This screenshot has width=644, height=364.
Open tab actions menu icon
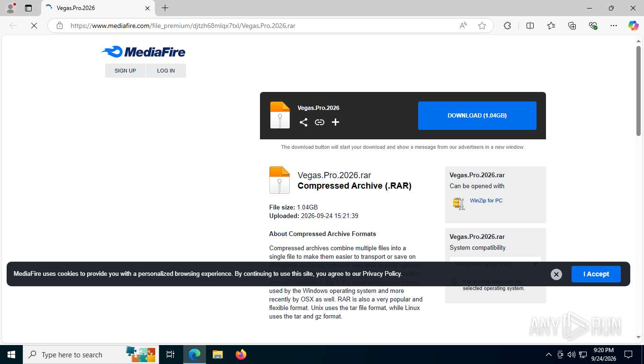(x=28, y=8)
